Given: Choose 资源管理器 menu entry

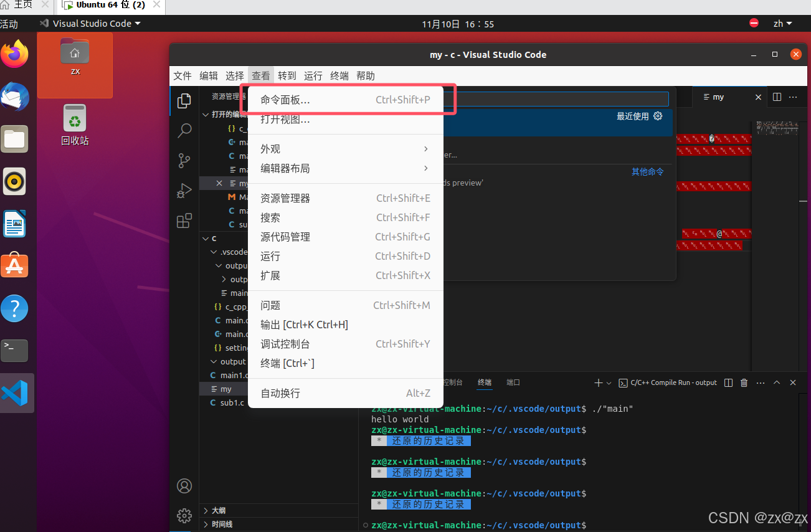Looking at the screenshot, I should [x=346, y=198].
